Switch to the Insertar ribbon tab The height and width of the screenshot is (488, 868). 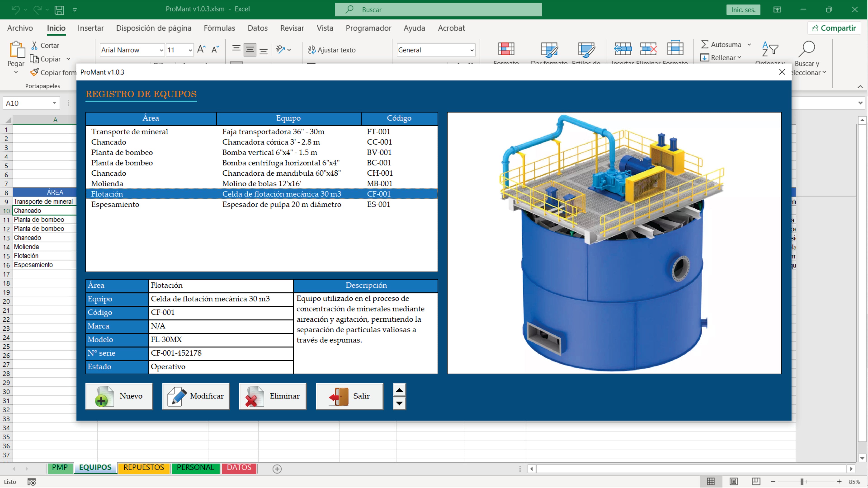tap(91, 28)
